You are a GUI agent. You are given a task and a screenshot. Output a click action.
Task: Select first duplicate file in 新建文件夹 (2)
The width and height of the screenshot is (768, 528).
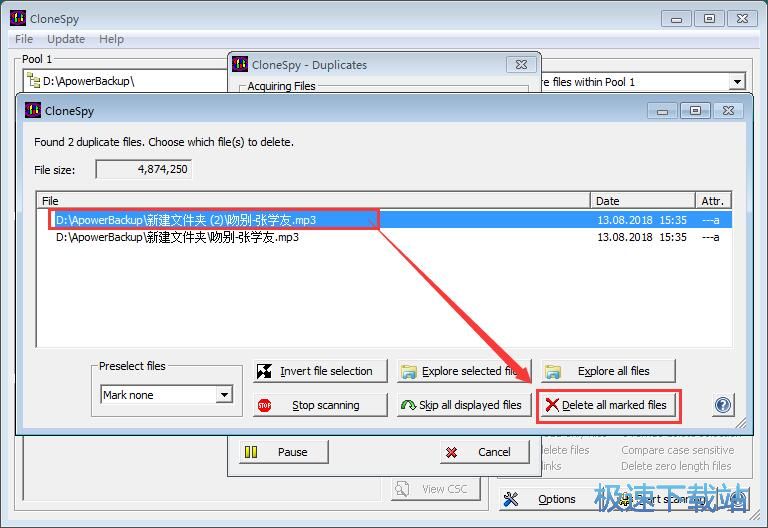(384, 220)
